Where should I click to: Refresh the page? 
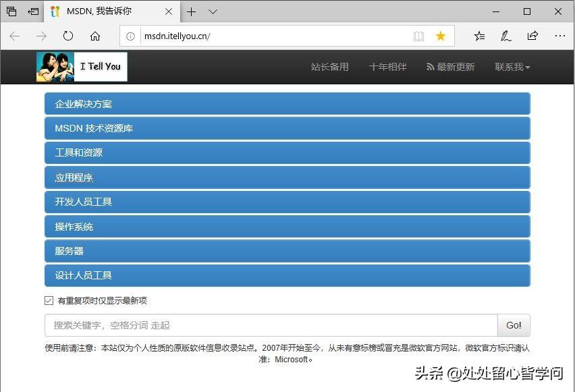point(68,36)
